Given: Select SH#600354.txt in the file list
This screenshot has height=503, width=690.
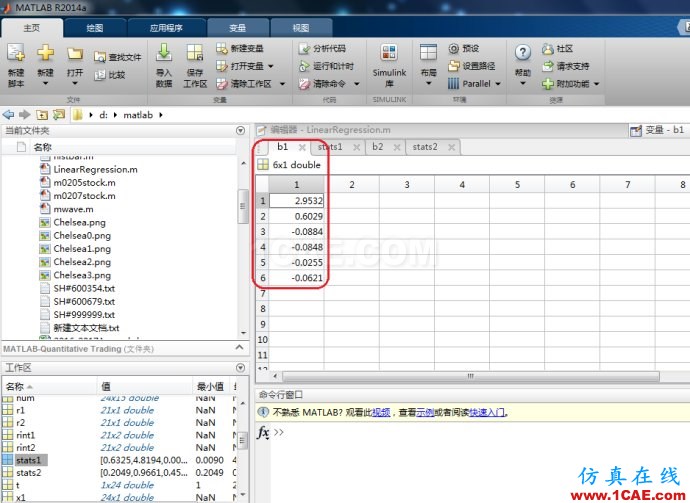Looking at the screenshot, I should [84, 288].
